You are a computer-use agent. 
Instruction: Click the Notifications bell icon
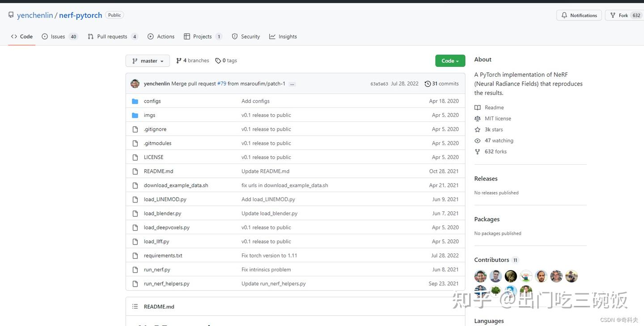click(x=564, y=15)
